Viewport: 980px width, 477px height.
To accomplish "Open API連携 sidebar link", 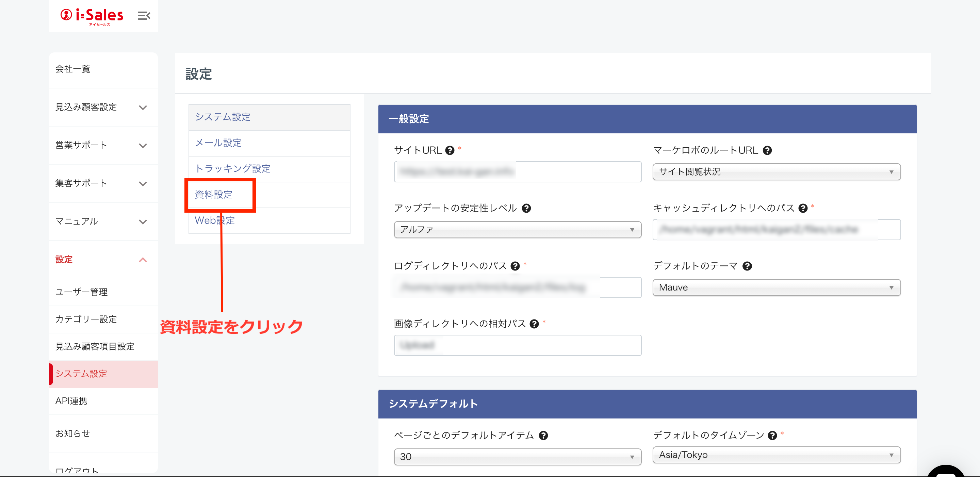I will [x=71, y=401].
